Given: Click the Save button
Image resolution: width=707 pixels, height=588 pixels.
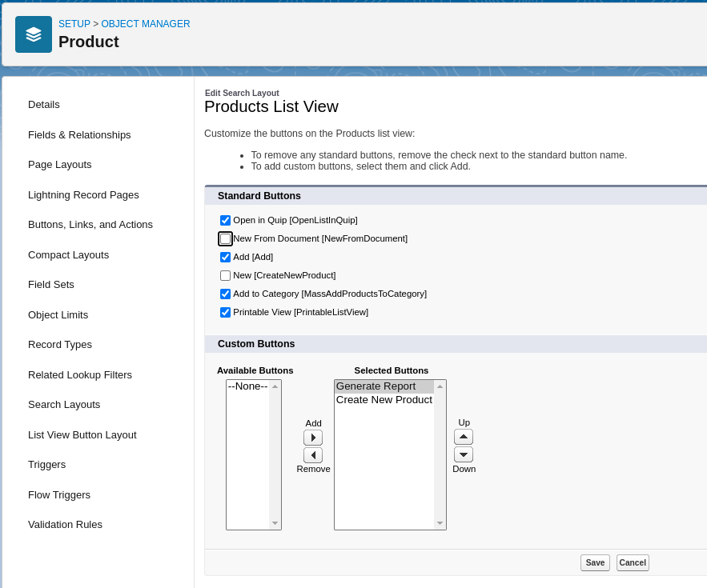Looking at the screenshot, I should pyautogui.click(x=594, y=562).
